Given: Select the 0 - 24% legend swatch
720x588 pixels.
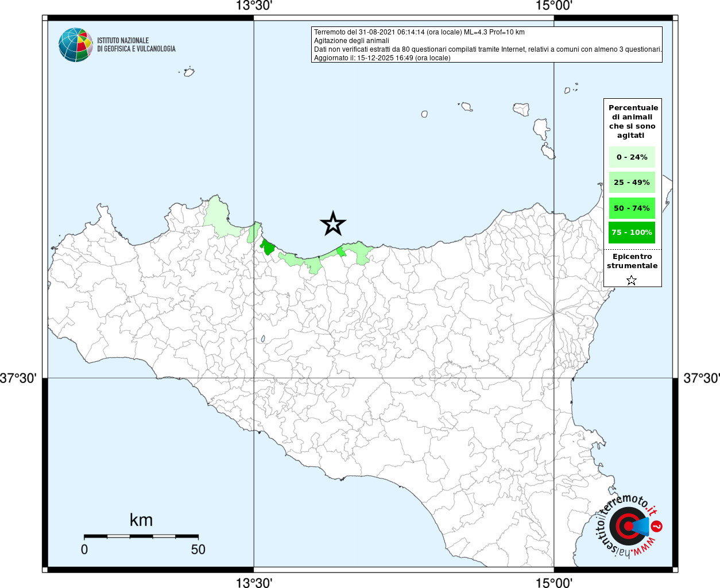Looking at the screenshot, I should [x=632, y=157].
